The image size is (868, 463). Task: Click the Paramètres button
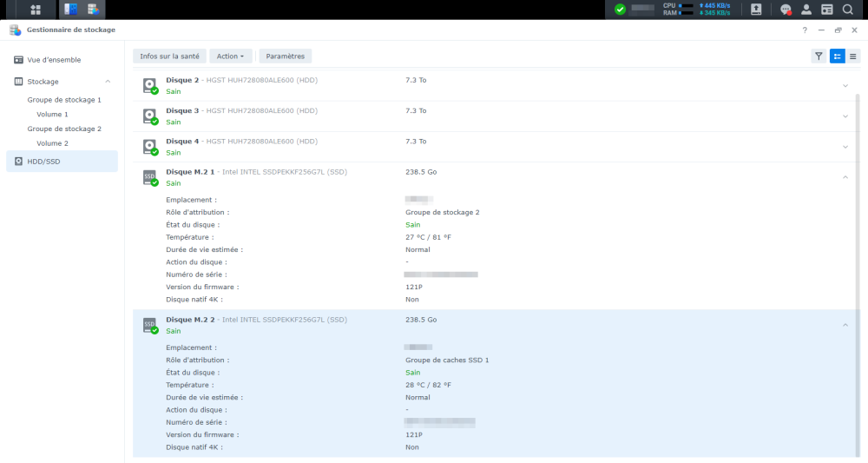point(285,56)
